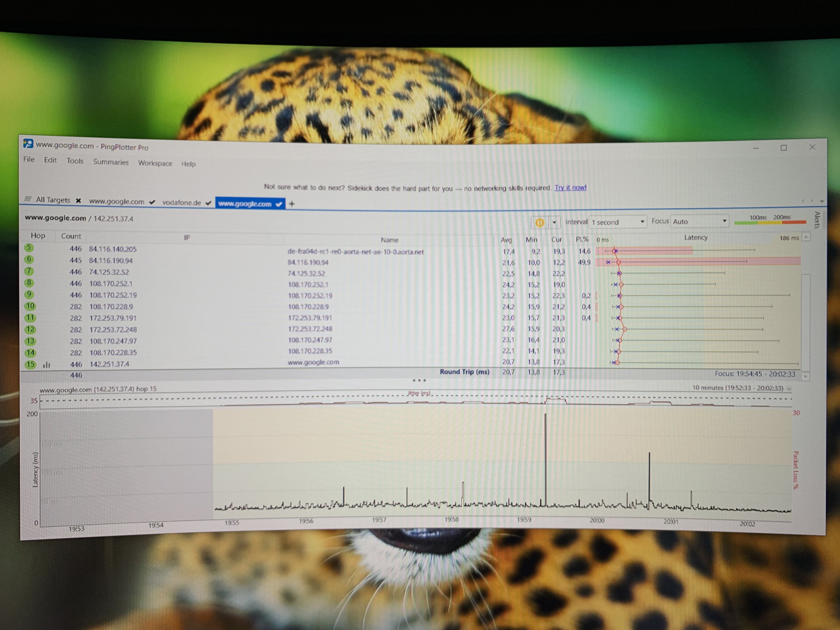Select IP 84.116.140.205 in hop 5 row
The width and height of the screenshot is (840, 630).
[x=113, y=249]
